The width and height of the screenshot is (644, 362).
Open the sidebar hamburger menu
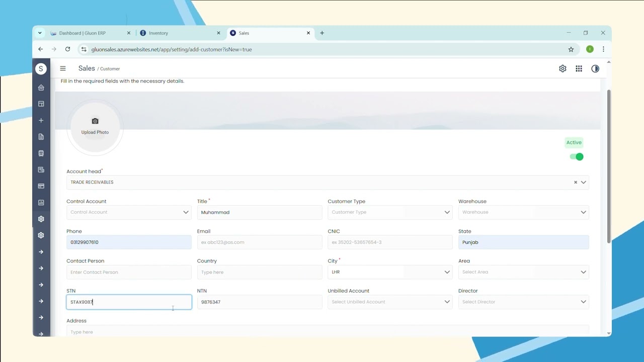63,68
